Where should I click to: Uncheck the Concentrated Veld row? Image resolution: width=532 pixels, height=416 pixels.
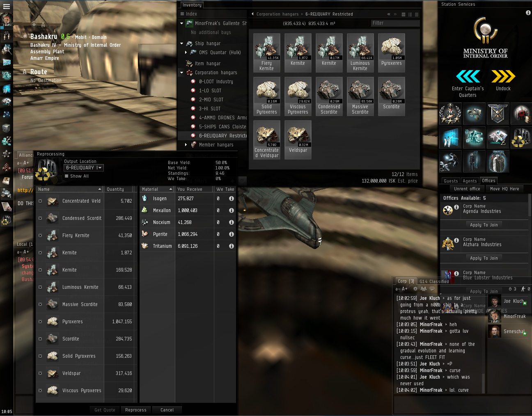[40, 201]
